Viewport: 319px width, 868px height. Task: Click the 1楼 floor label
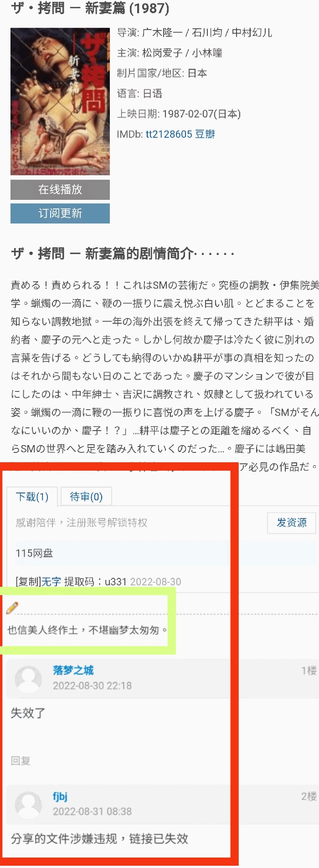tap(309, 670)
